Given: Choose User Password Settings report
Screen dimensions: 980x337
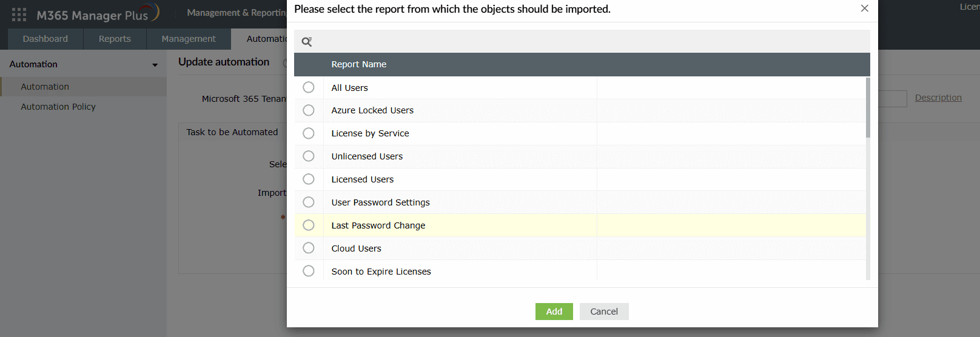Looking at the screenshot, I should tap(309, 202).
